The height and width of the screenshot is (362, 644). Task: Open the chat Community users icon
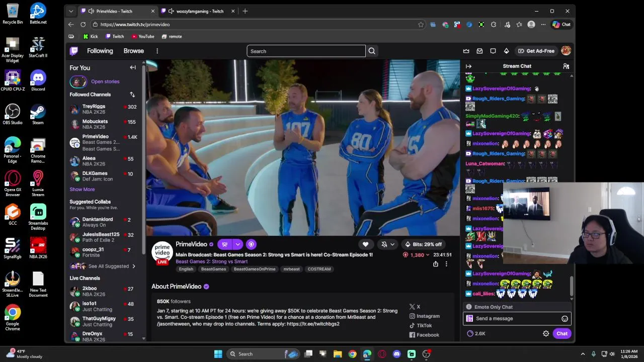click(566, 66)
